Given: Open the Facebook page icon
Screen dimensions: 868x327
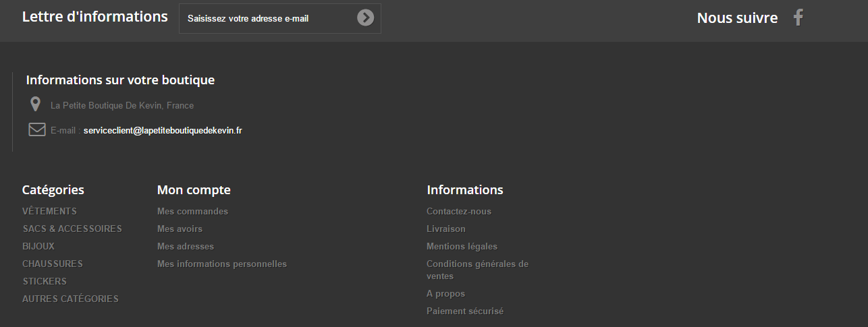Looking at the screenshot, I should tap(798, 18).
